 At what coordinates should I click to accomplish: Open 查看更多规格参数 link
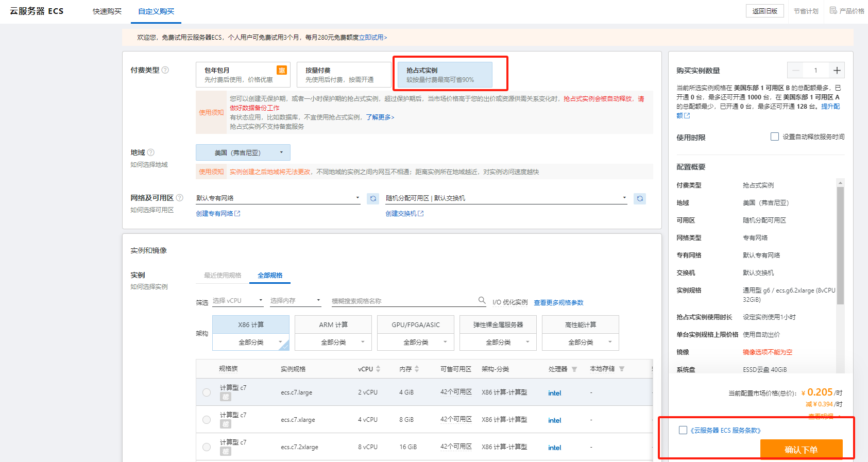[x=558, y=303]
